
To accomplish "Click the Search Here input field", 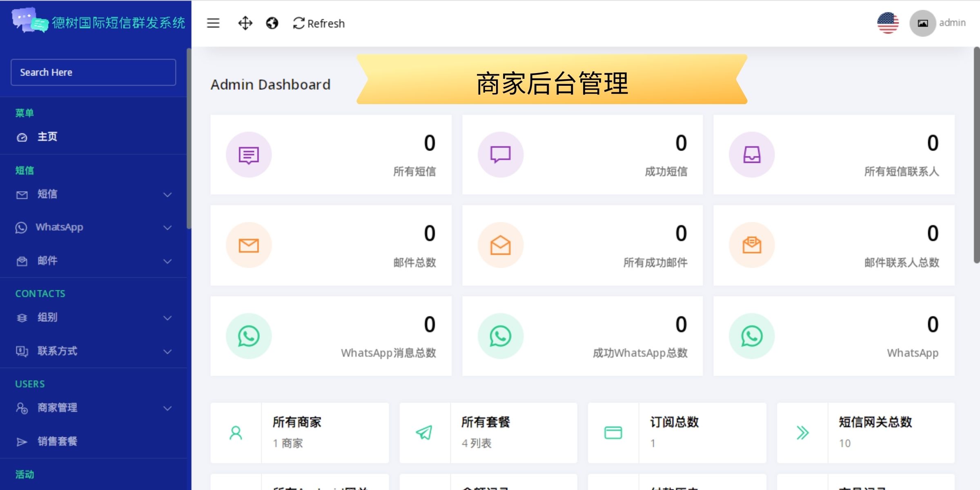I will (93, 72).
